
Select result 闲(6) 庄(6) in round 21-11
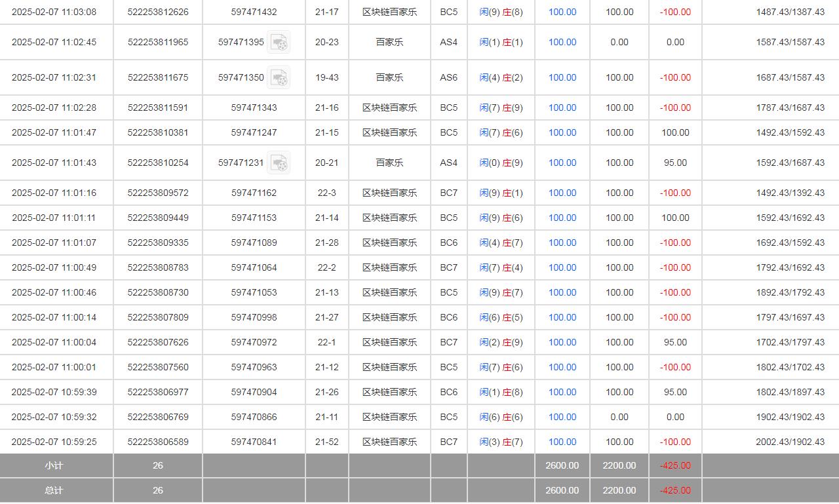[x=501, y=417]
